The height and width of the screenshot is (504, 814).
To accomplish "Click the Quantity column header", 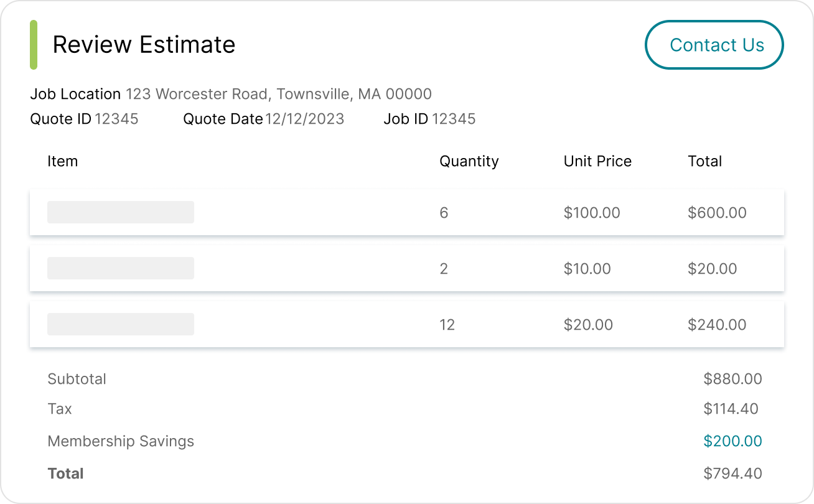I will pyautogui.click(x=469, y=161).
